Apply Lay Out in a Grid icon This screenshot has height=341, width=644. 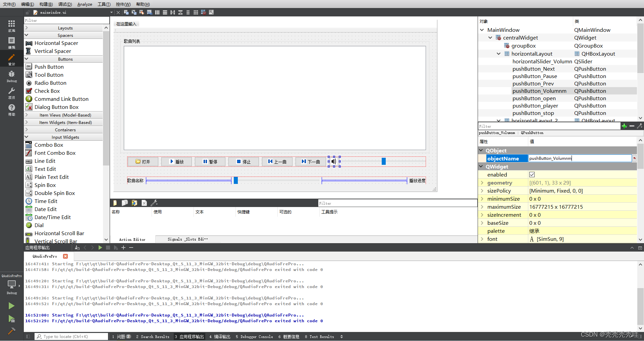pyautogui.click(x=196, y=12)
